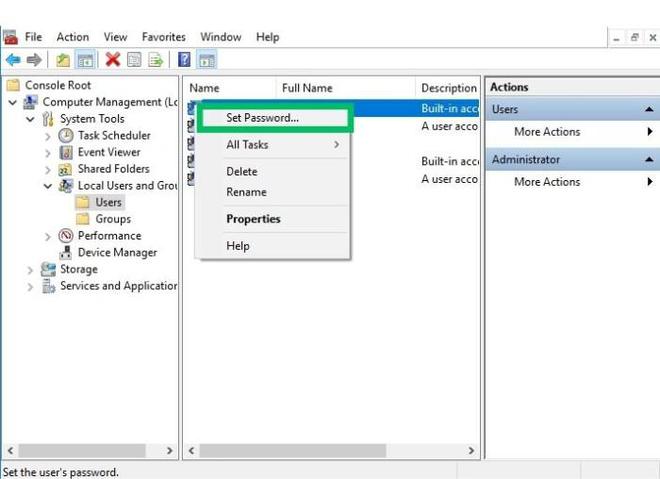
Task: Collapse Local Users and Groups node
Action: click(48, 186)
